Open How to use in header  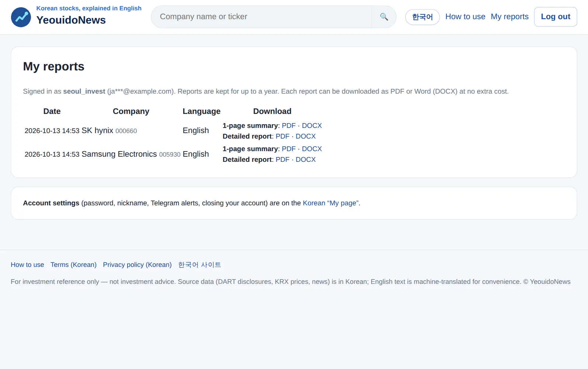tap(465, 17)
